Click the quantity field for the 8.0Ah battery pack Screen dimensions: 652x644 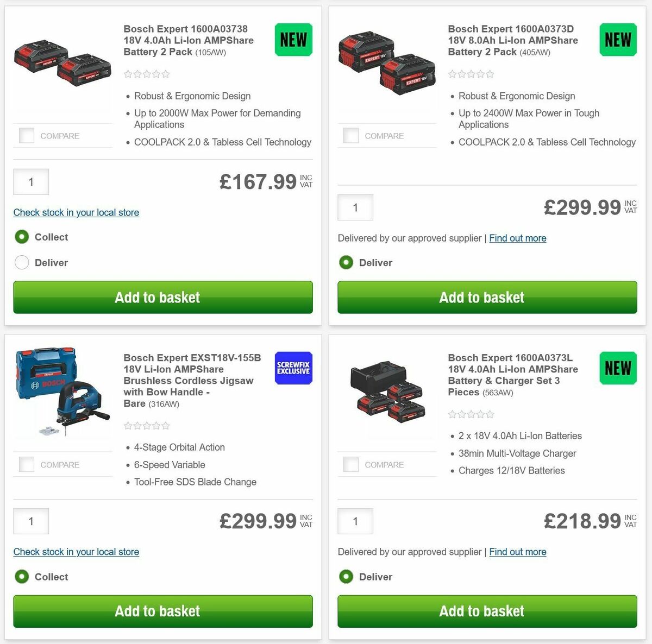355,207
